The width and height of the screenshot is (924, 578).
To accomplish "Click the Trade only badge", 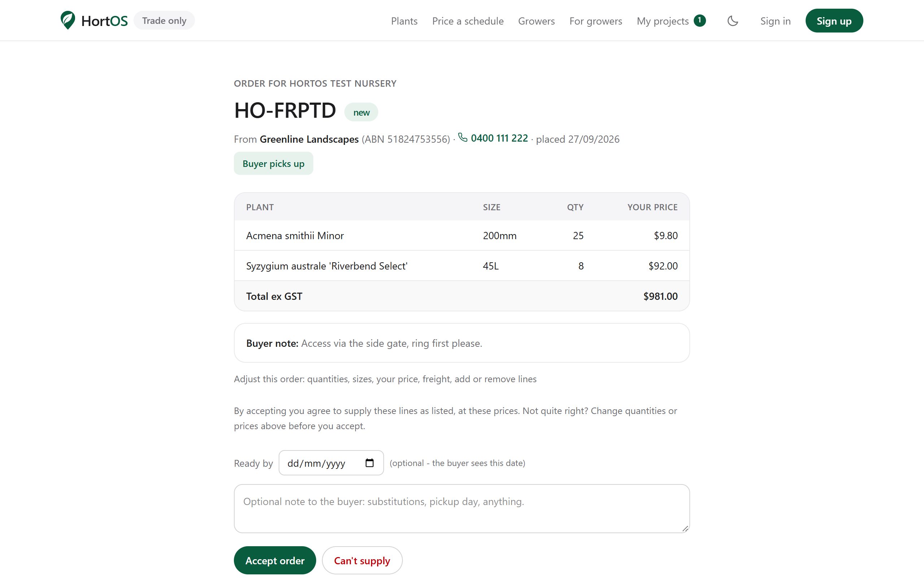I will pos(164,20).
